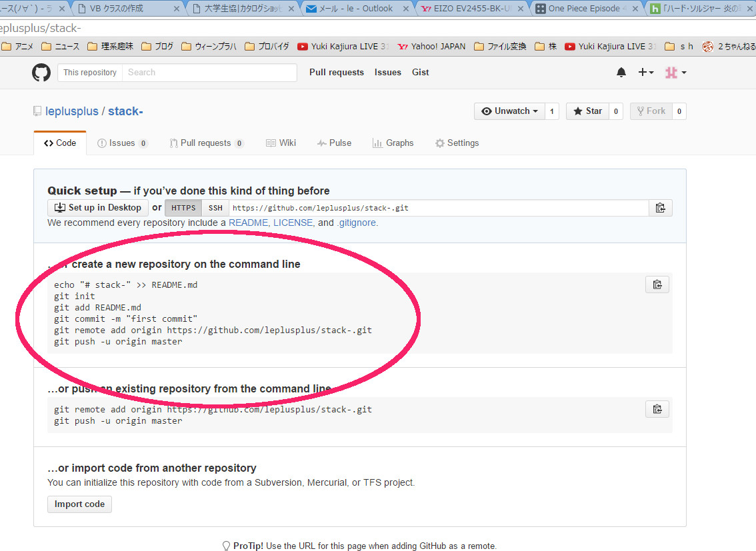
Task: Close the One Piece Episode tab
Action: coord(635,9)
